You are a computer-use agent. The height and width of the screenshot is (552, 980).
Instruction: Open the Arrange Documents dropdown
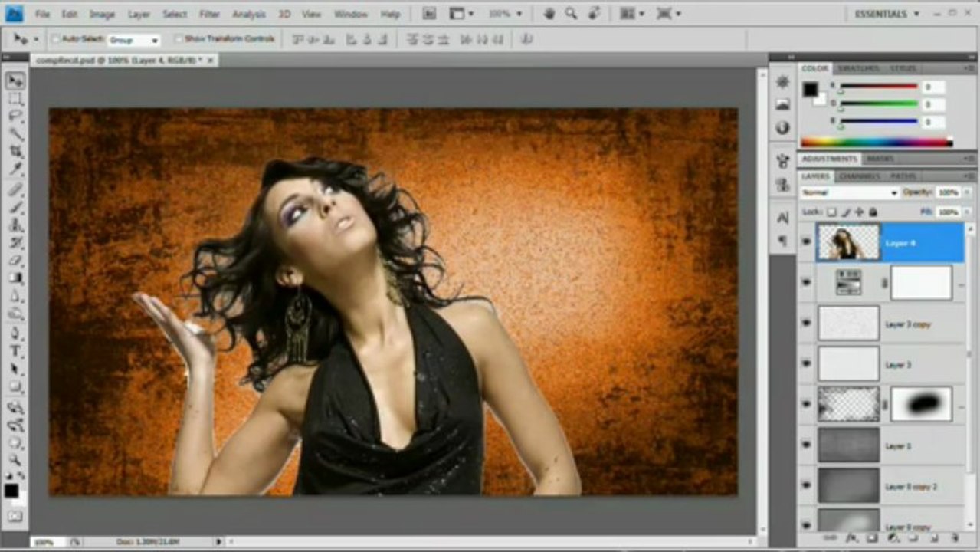632,14
